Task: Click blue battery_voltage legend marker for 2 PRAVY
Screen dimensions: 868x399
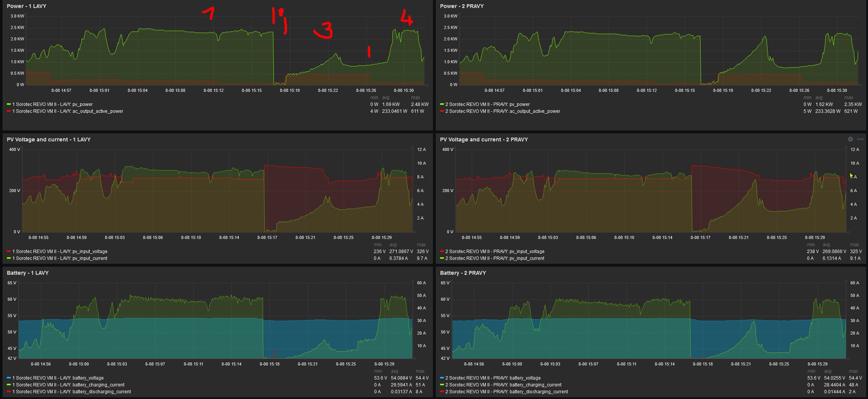Action: click(x=442, y=378)
